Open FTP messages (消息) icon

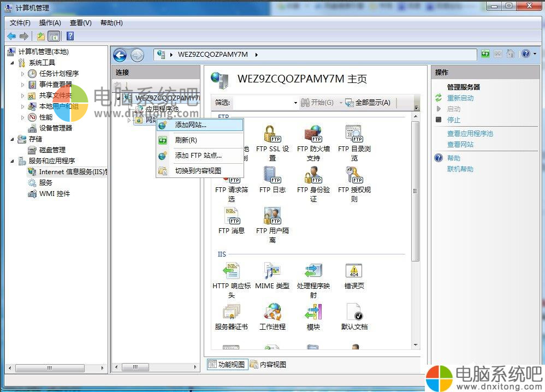tap(232, 216)
